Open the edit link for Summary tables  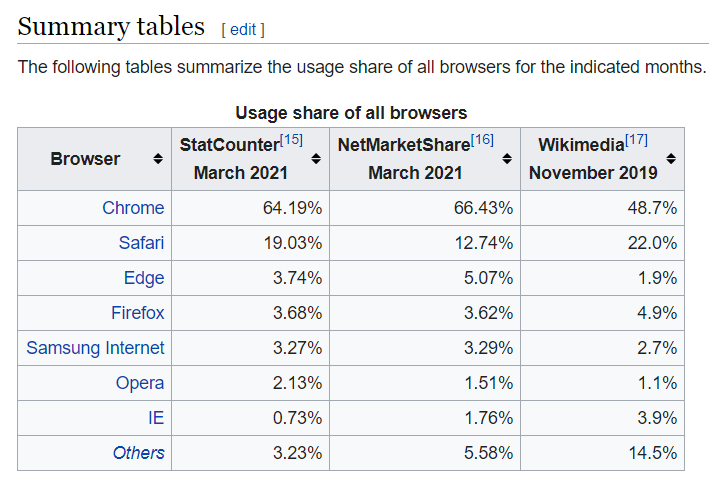pyautogui.click(x=243, y=30)
